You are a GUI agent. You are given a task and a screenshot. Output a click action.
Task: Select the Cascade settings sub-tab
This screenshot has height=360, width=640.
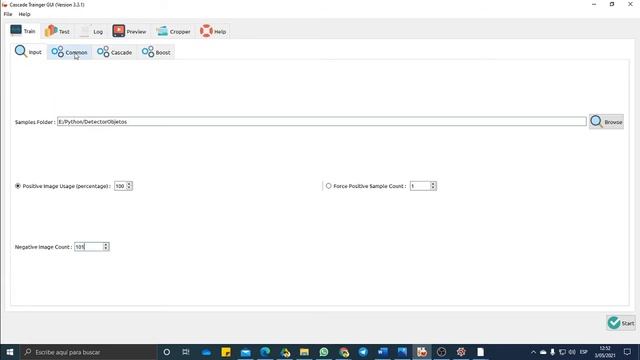[x=115, y=52]
